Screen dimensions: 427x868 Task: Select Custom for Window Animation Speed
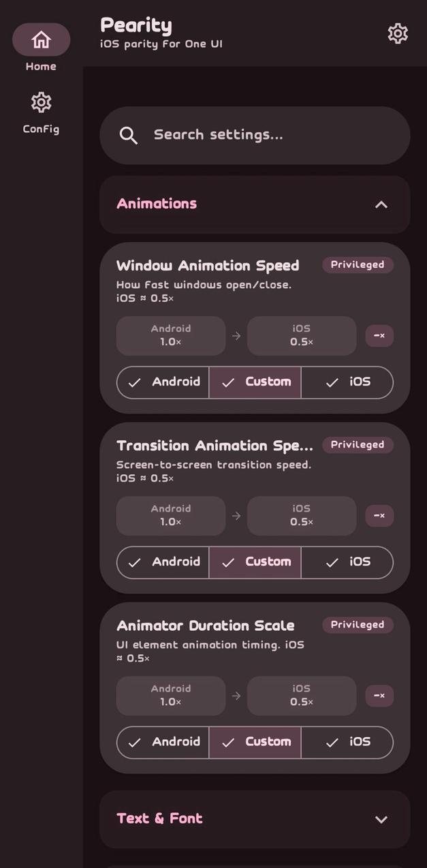255,382
